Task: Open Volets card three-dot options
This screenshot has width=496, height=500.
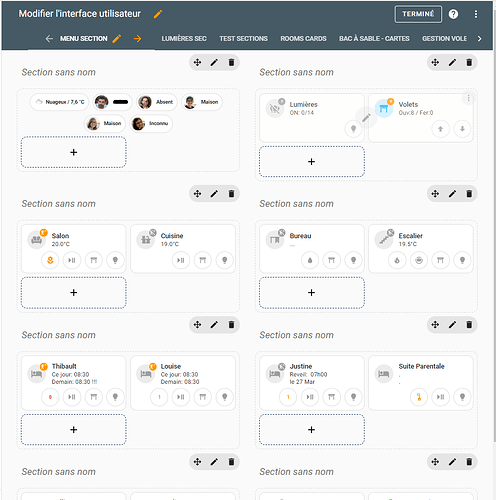Action: pos(468,98)
